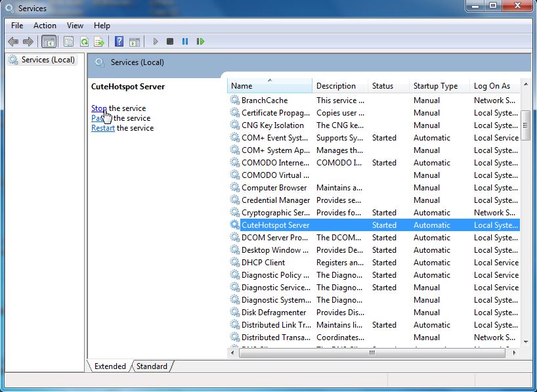Click the Restart the service link
The image size is (537, 392).
103,128
